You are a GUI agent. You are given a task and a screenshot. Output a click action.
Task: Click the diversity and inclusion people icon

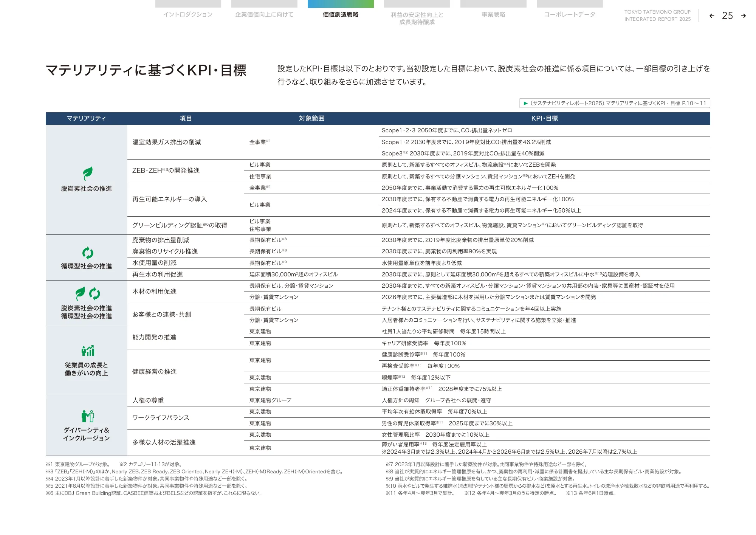pyautogui.click(x=88, y=416)
